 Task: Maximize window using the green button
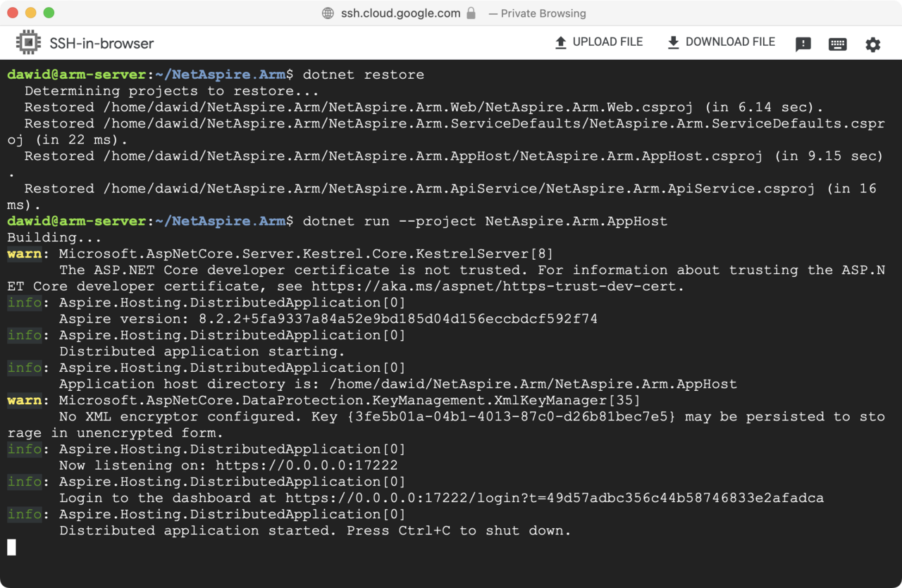[x=49, y=13]
